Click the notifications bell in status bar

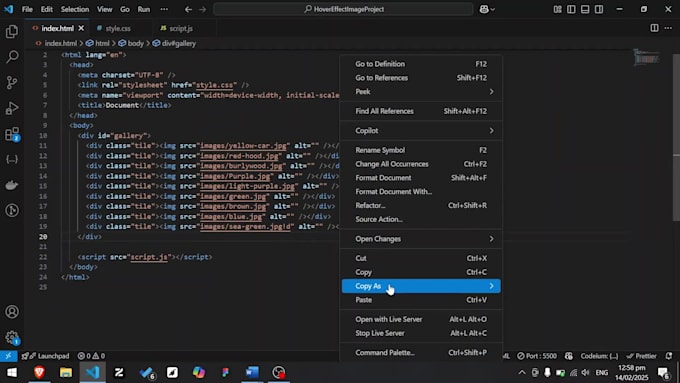[669, 356]
